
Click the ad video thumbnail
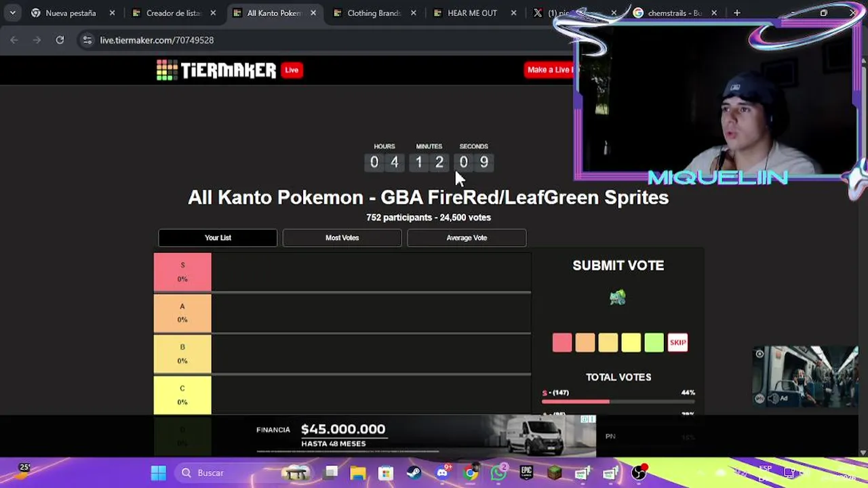806,376
